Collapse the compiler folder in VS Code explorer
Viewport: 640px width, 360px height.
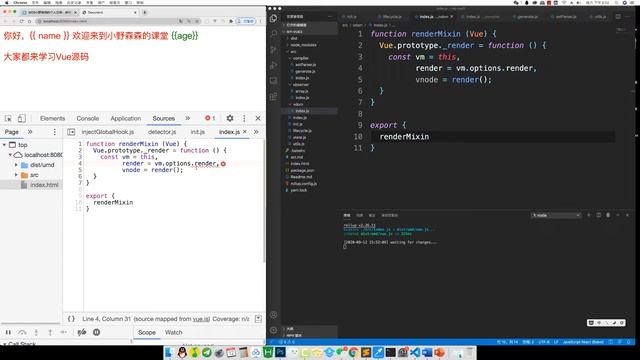click(300, 58)
